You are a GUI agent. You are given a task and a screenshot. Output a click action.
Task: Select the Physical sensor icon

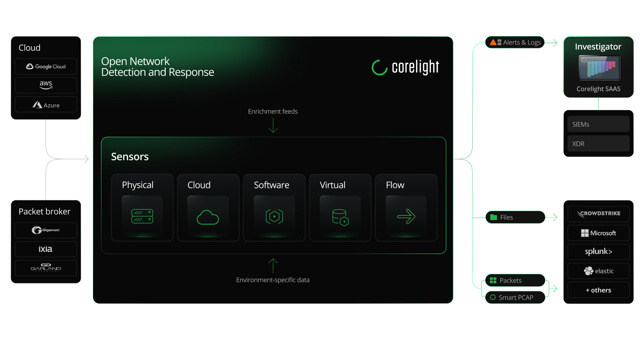(x=142, y=216)
